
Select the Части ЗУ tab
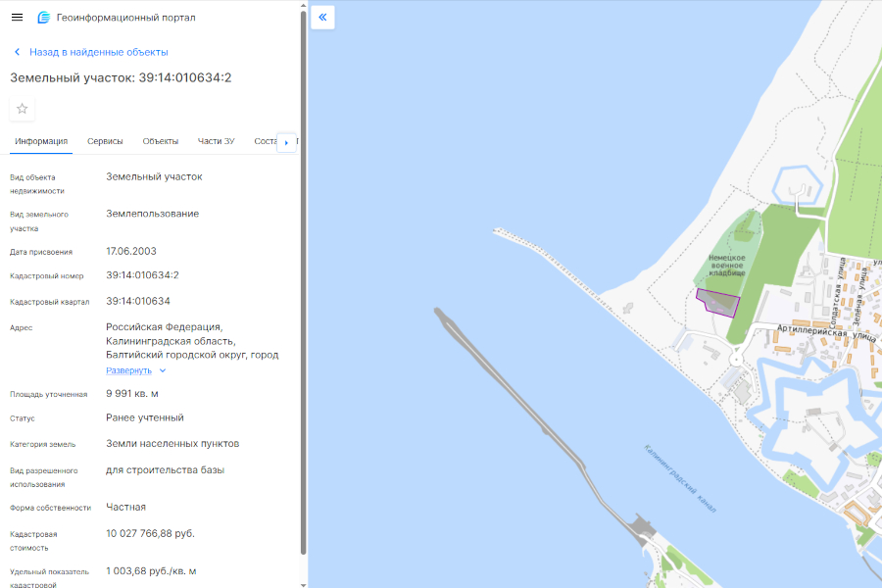pos(216,141)
